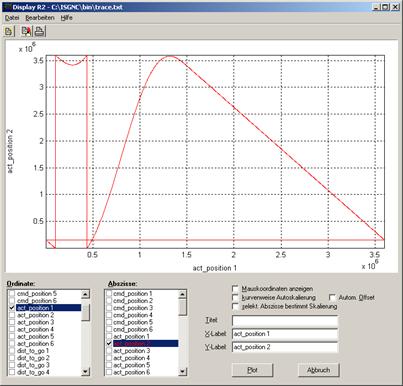
Task: Tick cmd_position 6 checkbox in Ordinate list
Action: coord(12,301)
